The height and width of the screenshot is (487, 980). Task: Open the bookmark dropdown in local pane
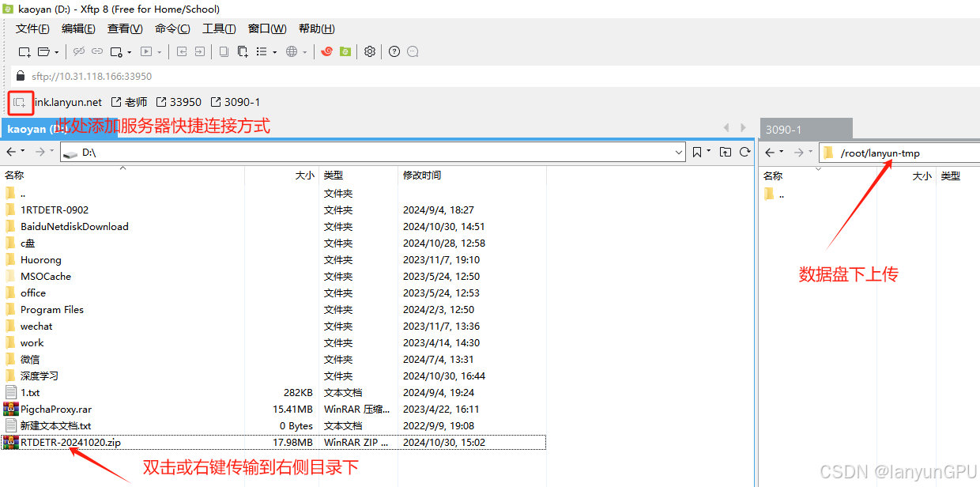pos(708,152)
